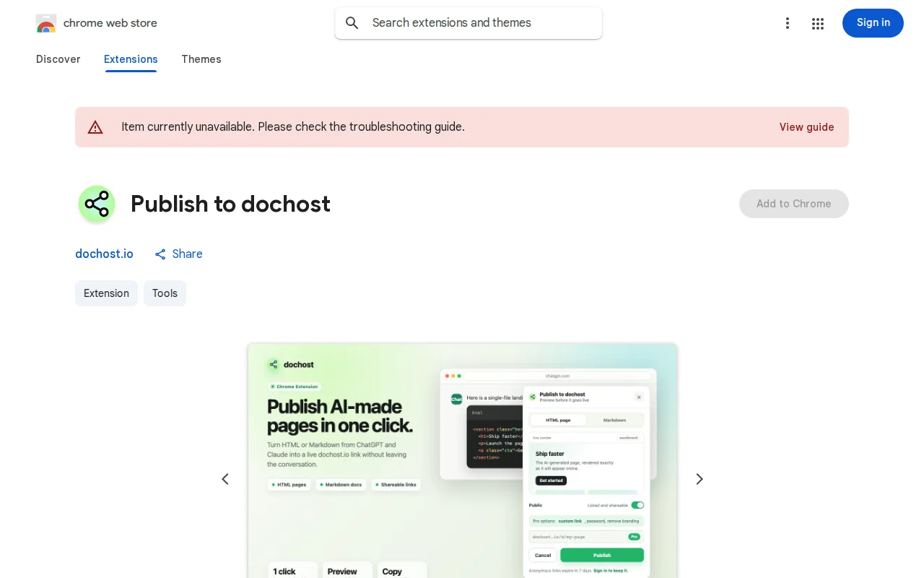Image resolution: width=924 pixels, height=578 pixels.
Task: Click the Share link
Action: click(178, 254)
